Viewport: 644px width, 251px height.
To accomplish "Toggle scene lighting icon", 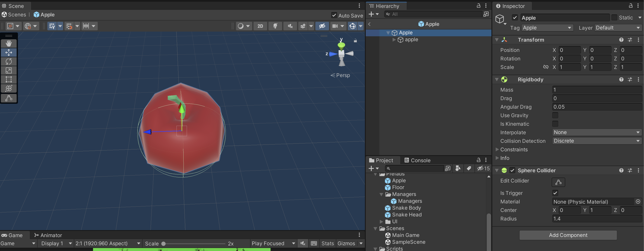I will coord(275,26).
